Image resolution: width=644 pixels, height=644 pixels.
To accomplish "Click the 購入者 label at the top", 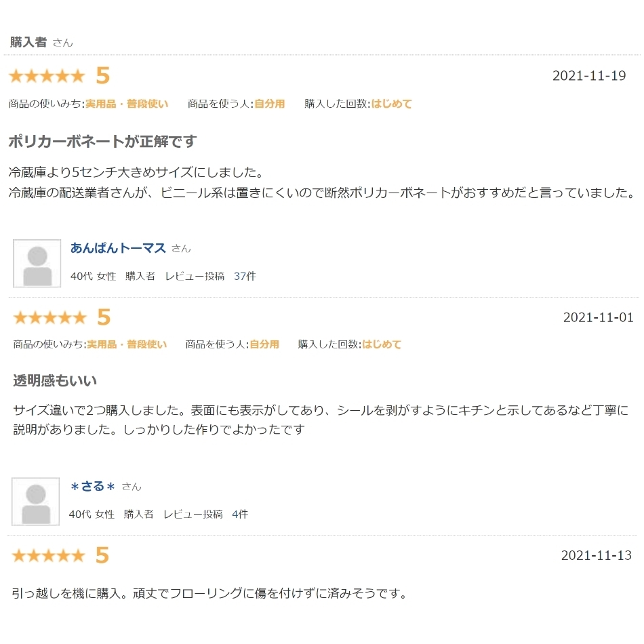I will (x=28, y=42).
